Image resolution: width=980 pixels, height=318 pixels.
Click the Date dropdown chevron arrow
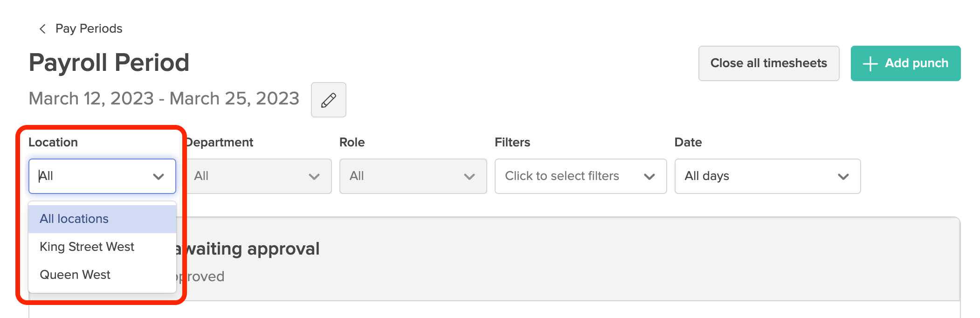coord(843,177)
